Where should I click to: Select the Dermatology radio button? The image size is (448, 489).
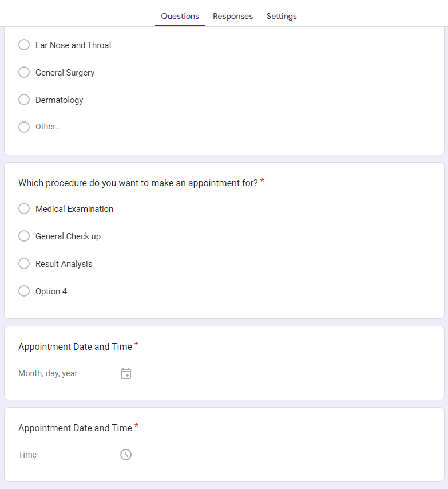[x=24, y=100]
